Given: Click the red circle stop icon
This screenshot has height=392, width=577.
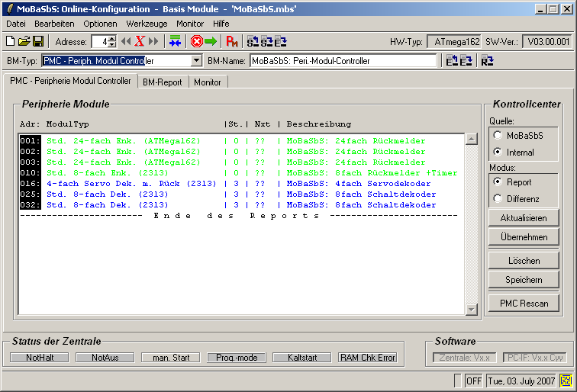Looking at the screenshot, I should (196, 41).
